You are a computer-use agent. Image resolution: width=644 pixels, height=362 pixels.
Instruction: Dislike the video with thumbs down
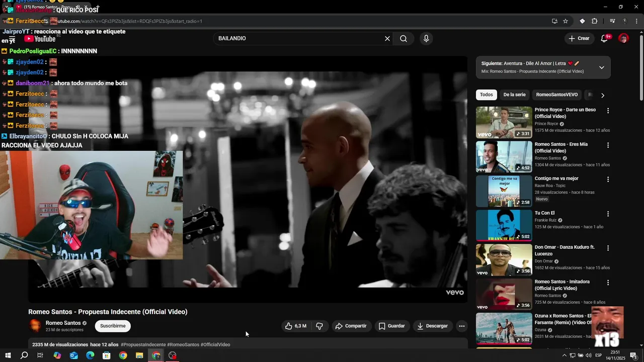[319, 326]
